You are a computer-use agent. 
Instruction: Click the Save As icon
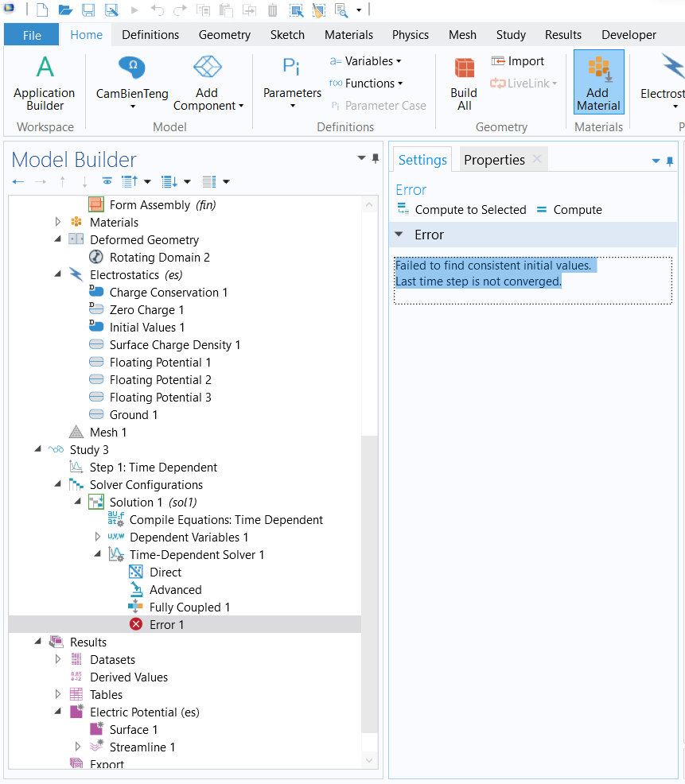[x=111, y=10]
